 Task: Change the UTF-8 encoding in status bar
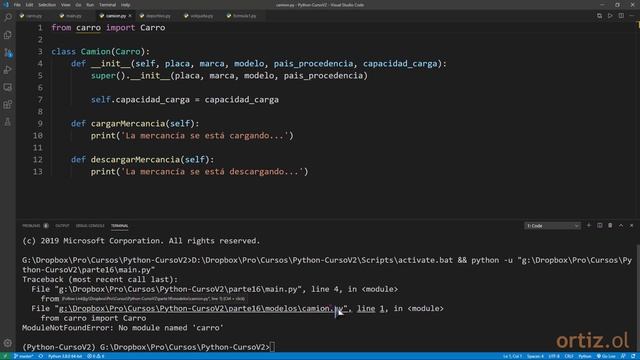coord(554,356)
